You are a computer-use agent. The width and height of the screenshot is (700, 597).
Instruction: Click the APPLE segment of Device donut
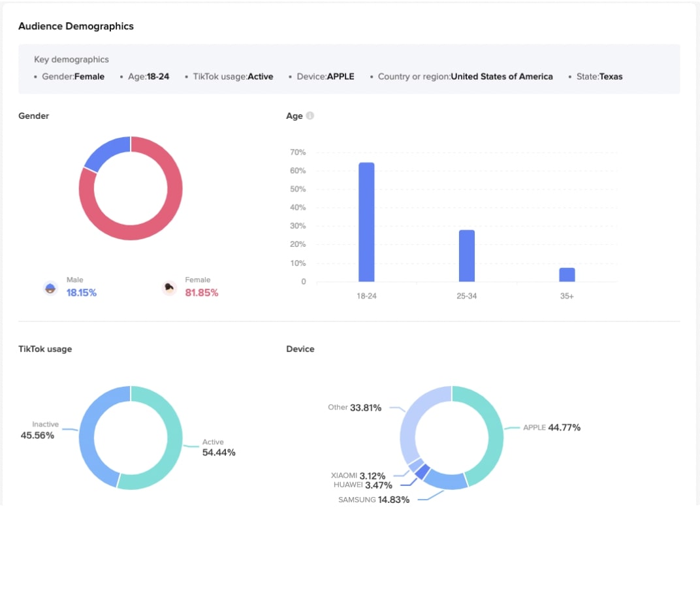pyautogui.click(x=493, y=438)
